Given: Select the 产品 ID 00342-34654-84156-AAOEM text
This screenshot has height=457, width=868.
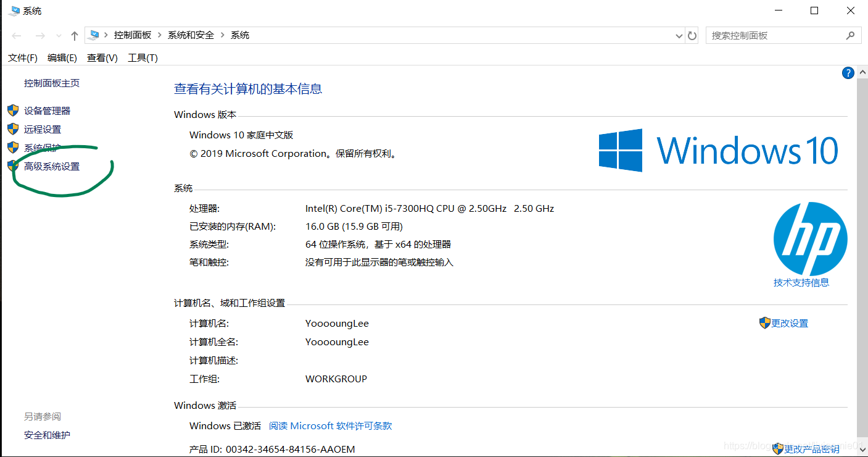Looking at the screenshot, I should click(x=272, y=449).
